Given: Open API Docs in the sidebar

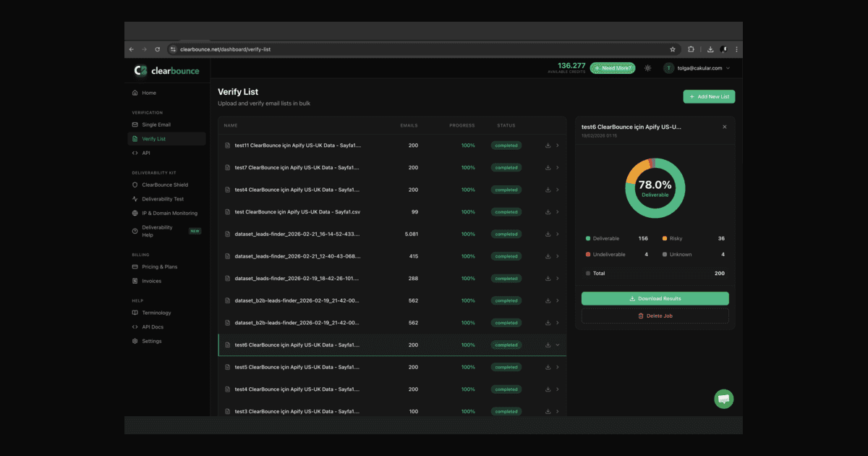Looking at the screenshot, I should tap(167, 327).
